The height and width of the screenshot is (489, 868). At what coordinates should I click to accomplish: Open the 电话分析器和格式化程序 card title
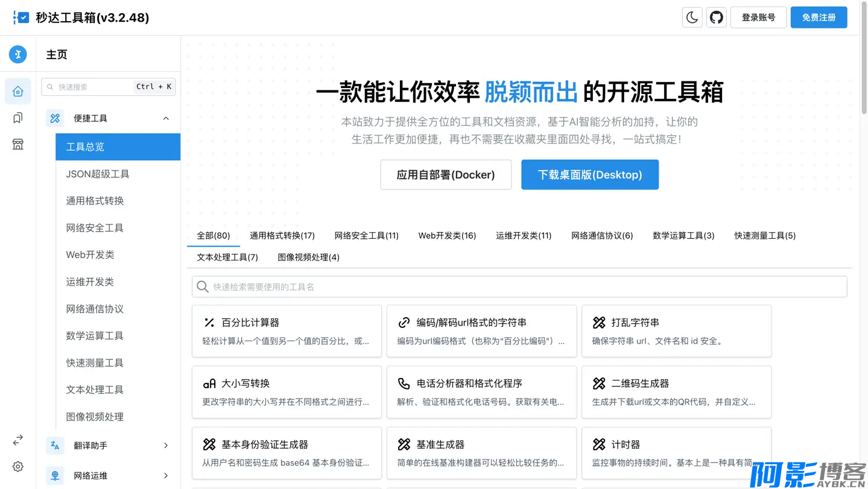(469, 383)
